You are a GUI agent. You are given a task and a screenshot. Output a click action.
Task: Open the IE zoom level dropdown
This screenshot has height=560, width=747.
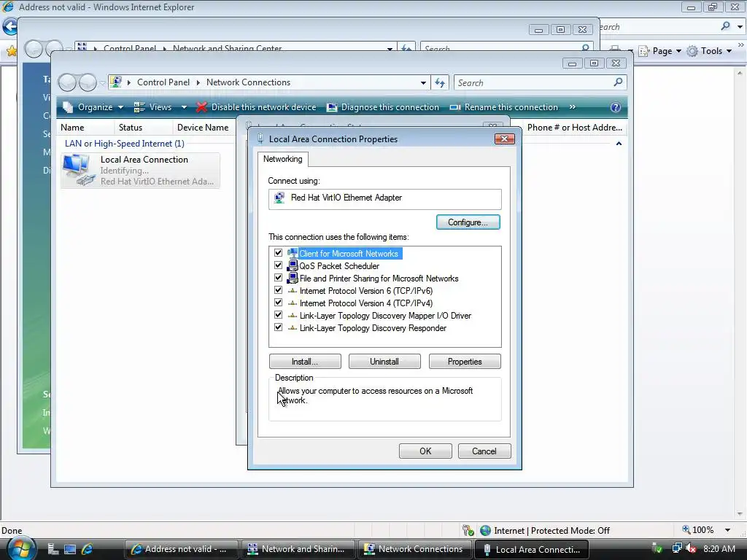(727, 530)
